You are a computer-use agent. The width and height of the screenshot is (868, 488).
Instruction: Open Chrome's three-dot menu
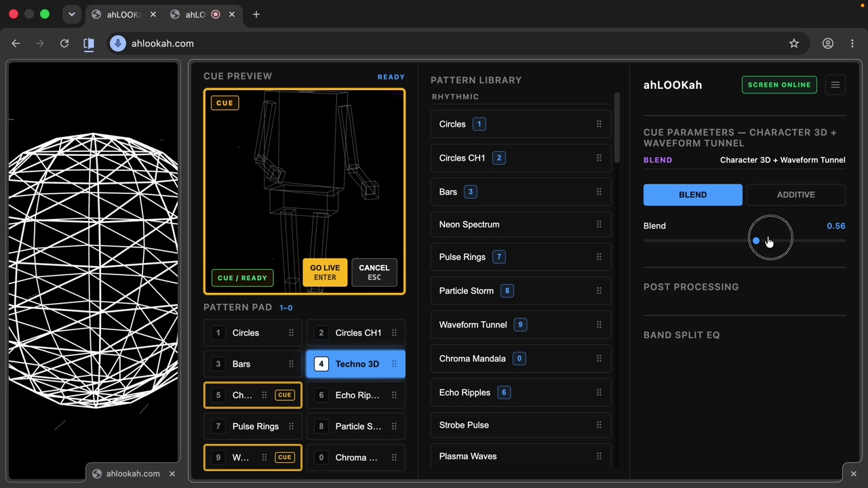(852, 43)
